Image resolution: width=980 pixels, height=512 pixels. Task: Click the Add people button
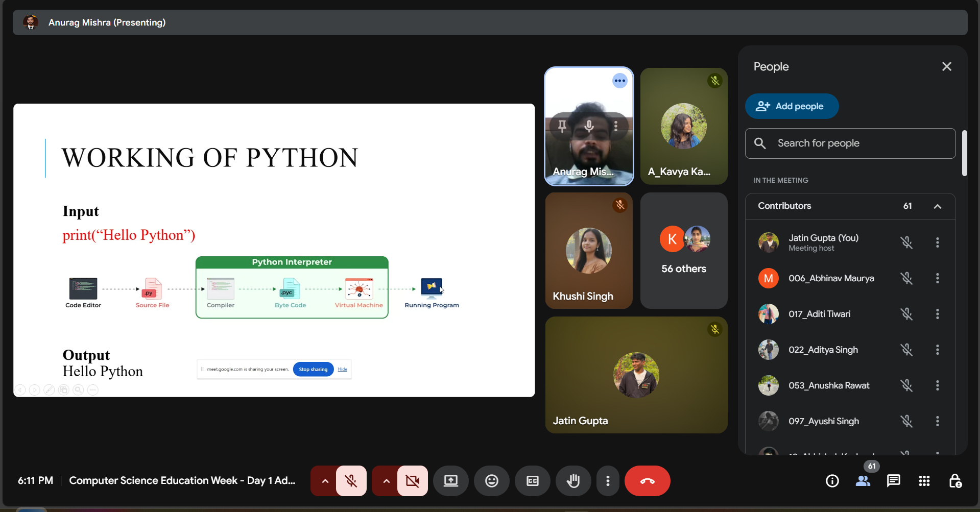click(x=791, y=106)
